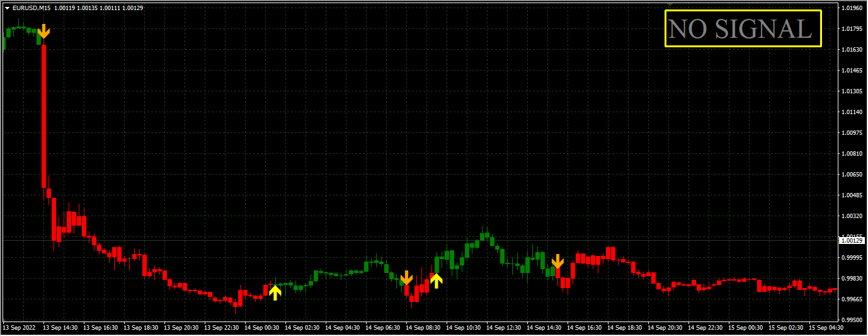Click price level 0.99995 on the axis
The height and width of the screenshot is (336, 868).
(x=851, y=258)
